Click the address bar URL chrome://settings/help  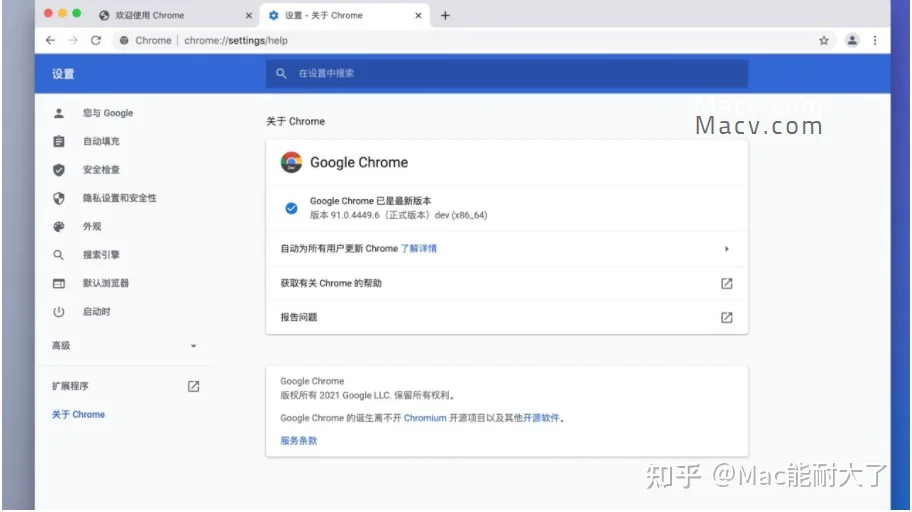click(236, 41)
